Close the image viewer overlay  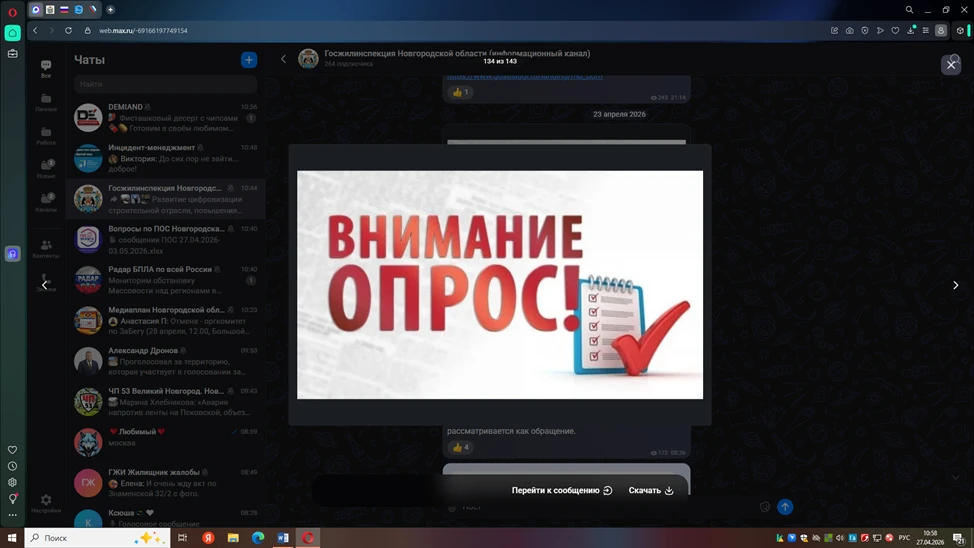click(951, 65)
